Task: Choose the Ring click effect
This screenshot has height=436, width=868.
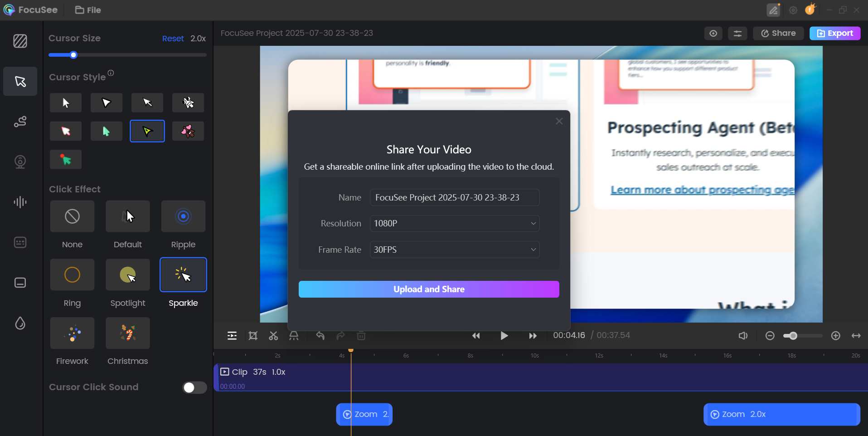Action: [x=72, y=274]
